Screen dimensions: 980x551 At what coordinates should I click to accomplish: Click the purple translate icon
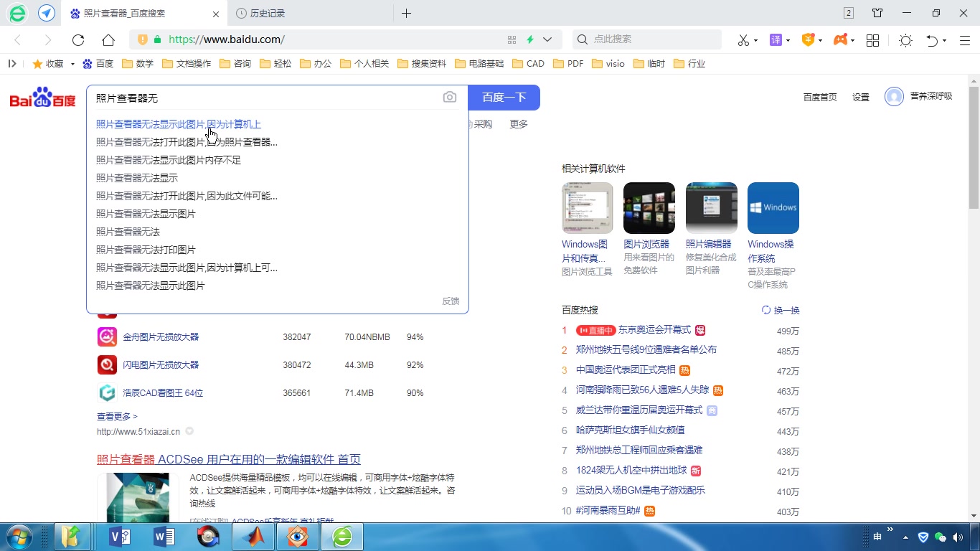point(776,40)
